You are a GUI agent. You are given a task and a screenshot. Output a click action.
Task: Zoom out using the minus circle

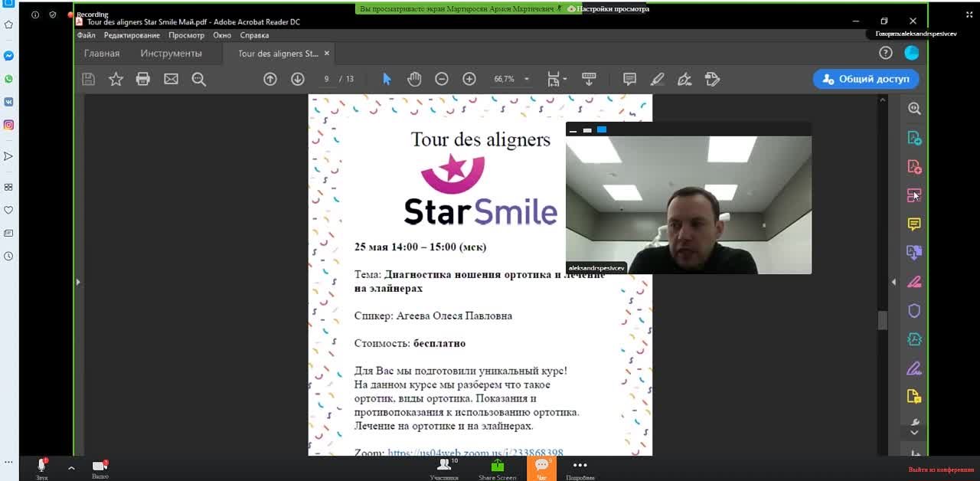coord(442,79)
